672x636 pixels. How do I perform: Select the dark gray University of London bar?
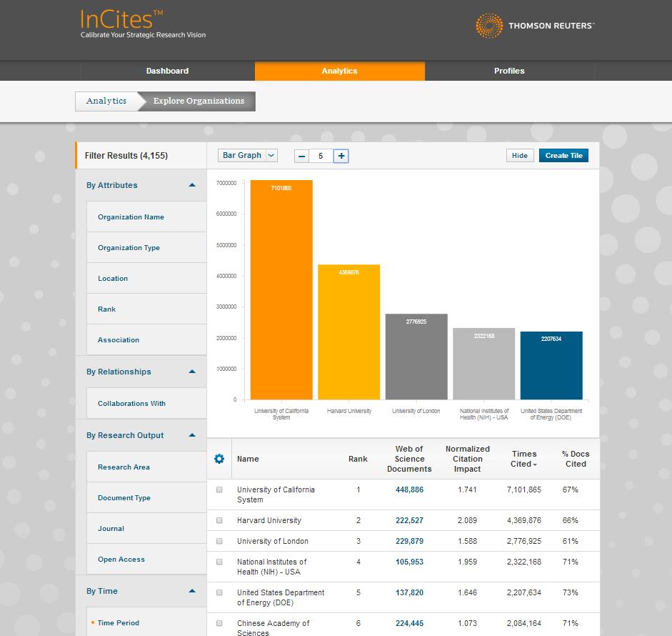[416, 357]
